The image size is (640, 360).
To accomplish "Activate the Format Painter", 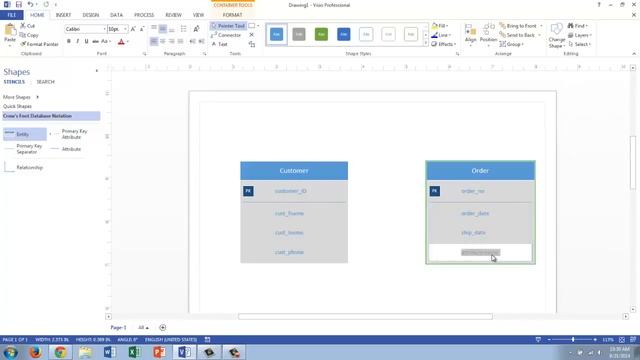I will coord(40,44).
